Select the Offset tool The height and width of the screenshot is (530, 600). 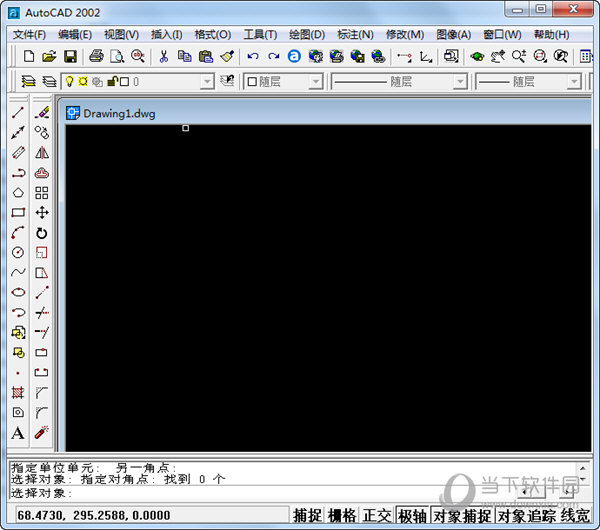[x=42, y=173]
